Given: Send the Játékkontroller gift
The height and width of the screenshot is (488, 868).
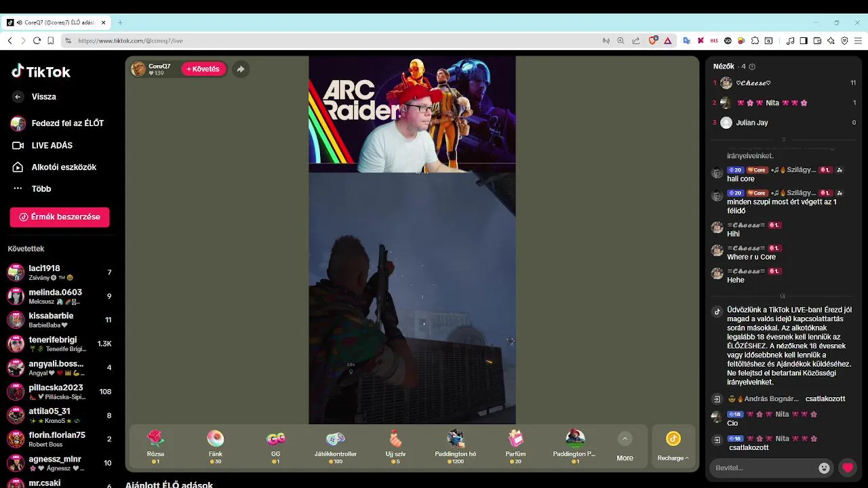Looking at the screenshot, I should pos(335,446).
